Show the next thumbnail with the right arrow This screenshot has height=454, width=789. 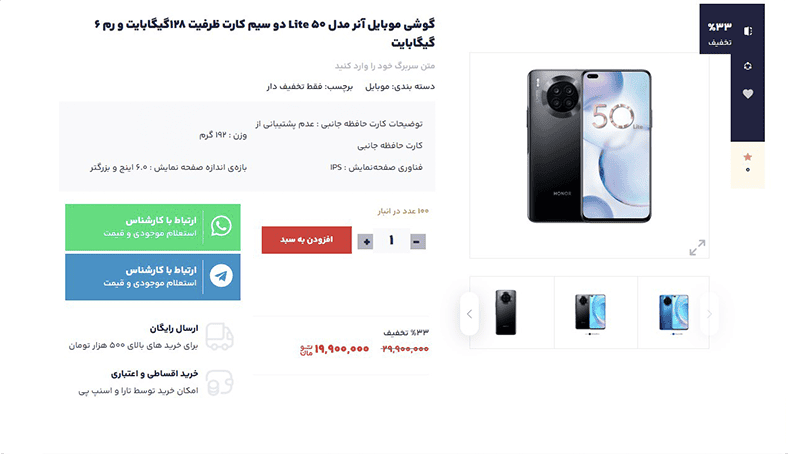tap(709, 314)
